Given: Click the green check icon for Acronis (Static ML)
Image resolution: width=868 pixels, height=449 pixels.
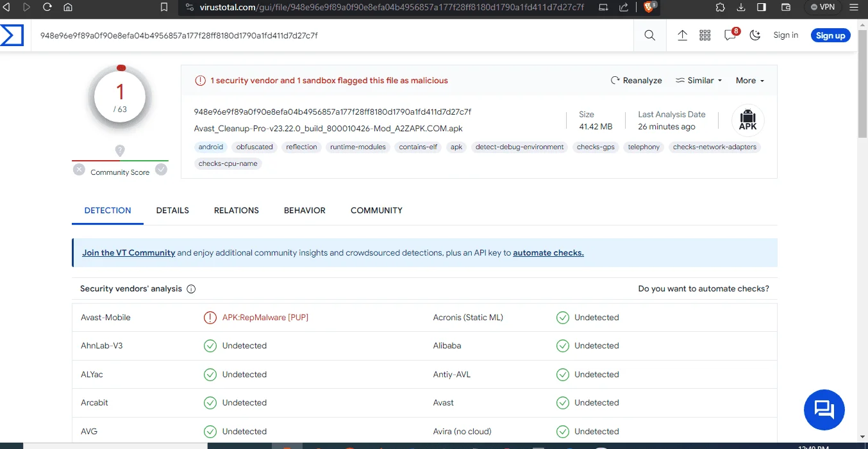Looking at the screenshot, I should 563,318.
